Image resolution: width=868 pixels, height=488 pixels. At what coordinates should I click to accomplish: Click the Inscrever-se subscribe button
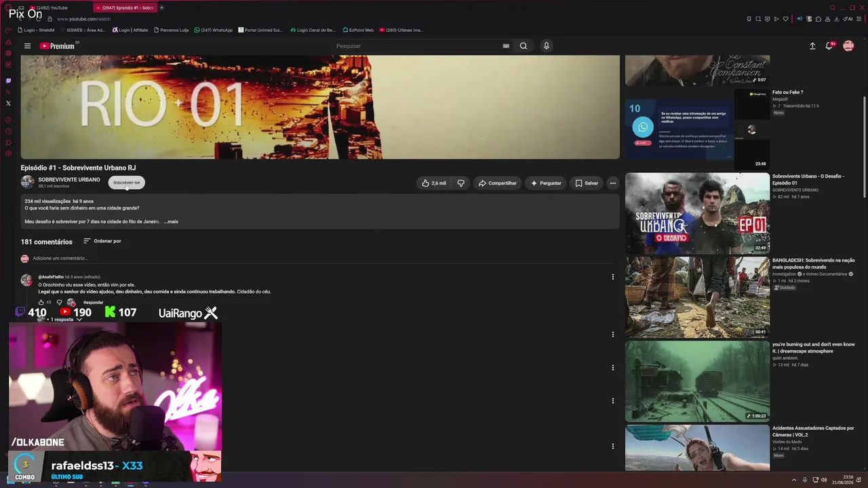pos(126,182)
